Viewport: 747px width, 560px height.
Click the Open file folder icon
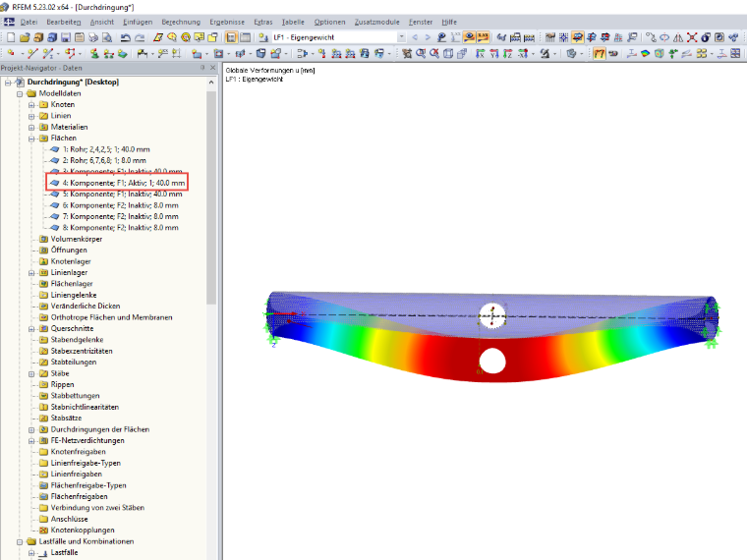tap(25, 37)
